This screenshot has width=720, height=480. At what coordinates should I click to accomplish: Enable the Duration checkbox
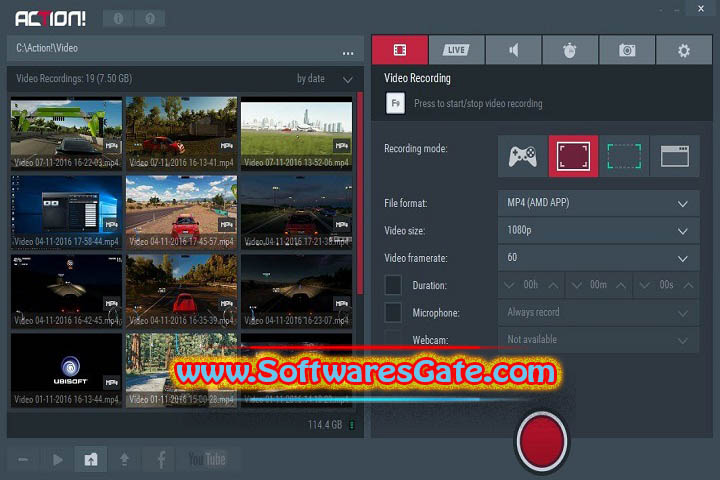point(393,285)
